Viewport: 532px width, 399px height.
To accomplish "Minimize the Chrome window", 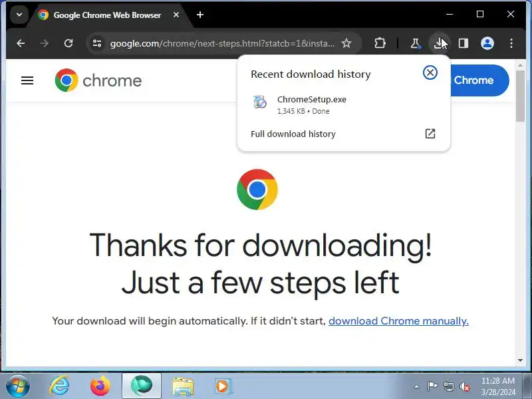I will tap(450, 14).
